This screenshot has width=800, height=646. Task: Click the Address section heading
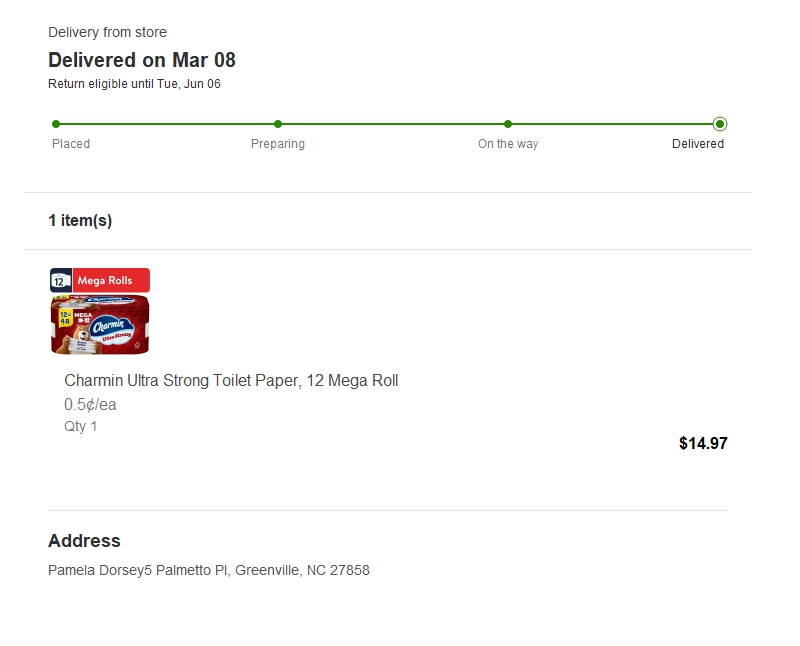pos(84,541)
